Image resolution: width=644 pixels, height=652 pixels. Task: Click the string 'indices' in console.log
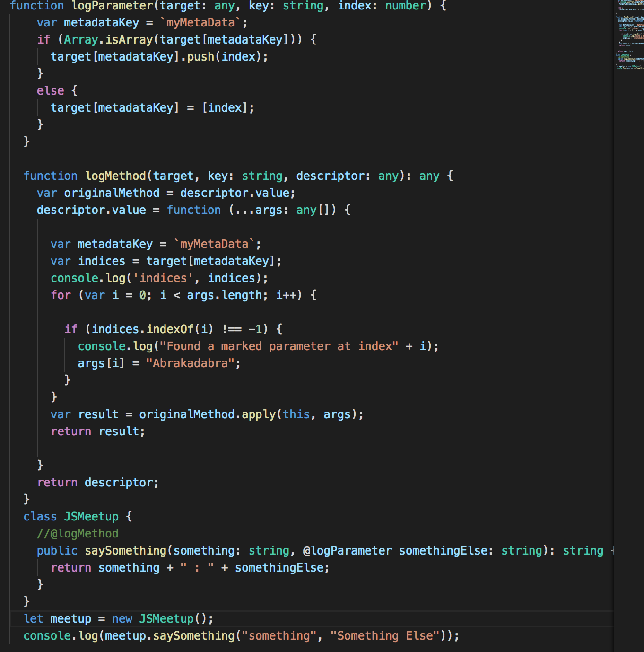coord(163,278)
